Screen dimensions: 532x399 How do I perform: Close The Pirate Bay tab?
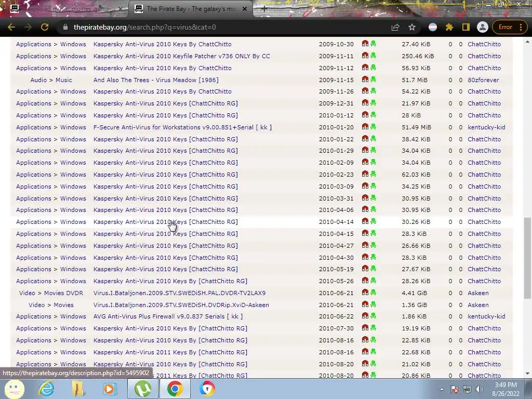[x=245, y=9]
